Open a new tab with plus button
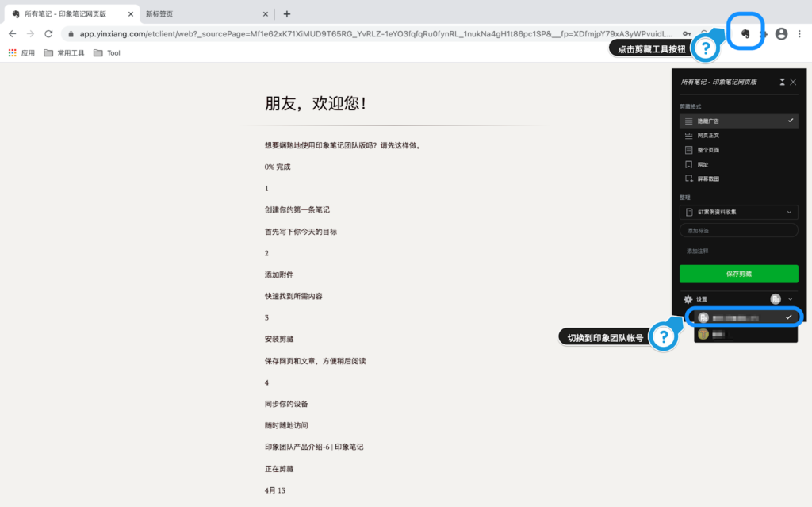This screenshot has height=507, width=812. [x=287, y=14]
